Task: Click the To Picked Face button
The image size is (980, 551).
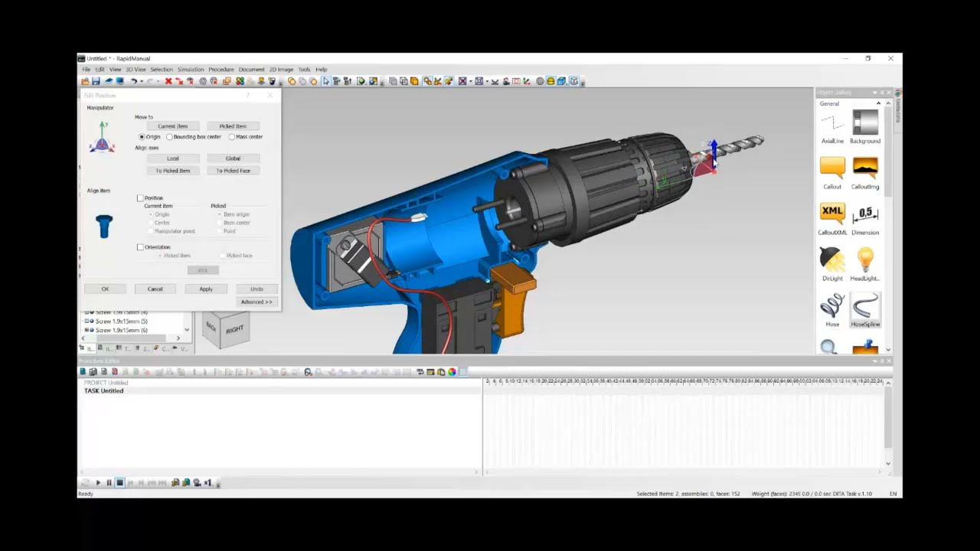Action: click(233, 171)
